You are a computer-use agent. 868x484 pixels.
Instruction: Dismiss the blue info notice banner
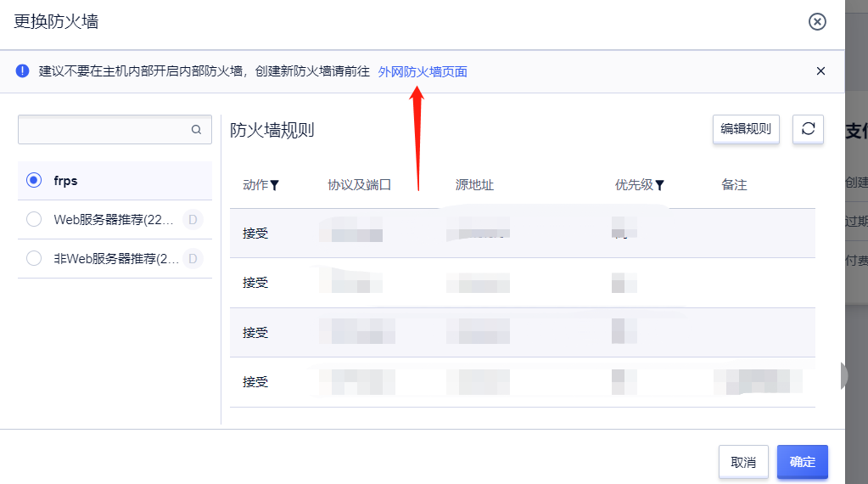tap(820, 71)
